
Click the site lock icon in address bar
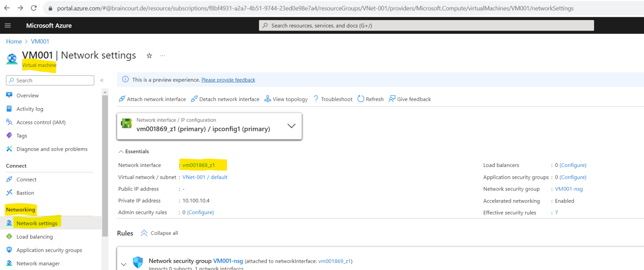click(x=50, y=8)
